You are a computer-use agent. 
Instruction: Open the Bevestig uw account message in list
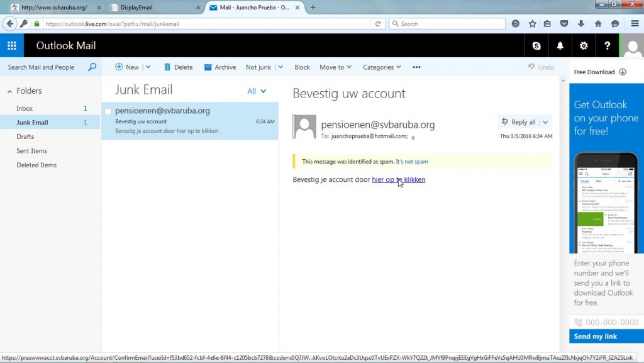click(190, 121)
